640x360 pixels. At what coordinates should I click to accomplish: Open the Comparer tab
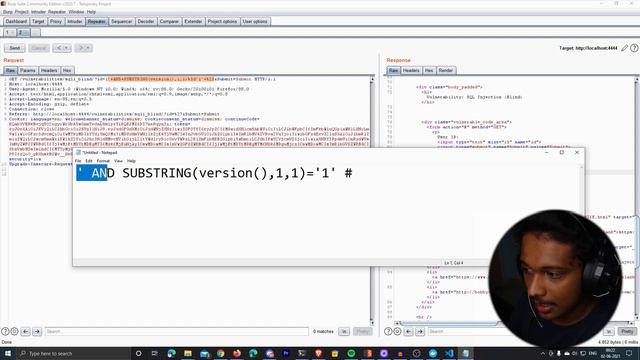coord(169,22)
